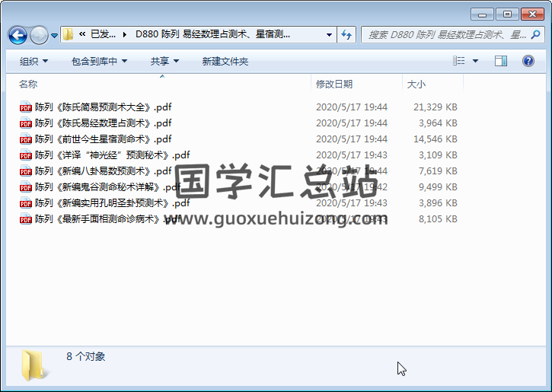
Task: Click date of 陈氏易经数理占测术 row
Action: (352, 123)
